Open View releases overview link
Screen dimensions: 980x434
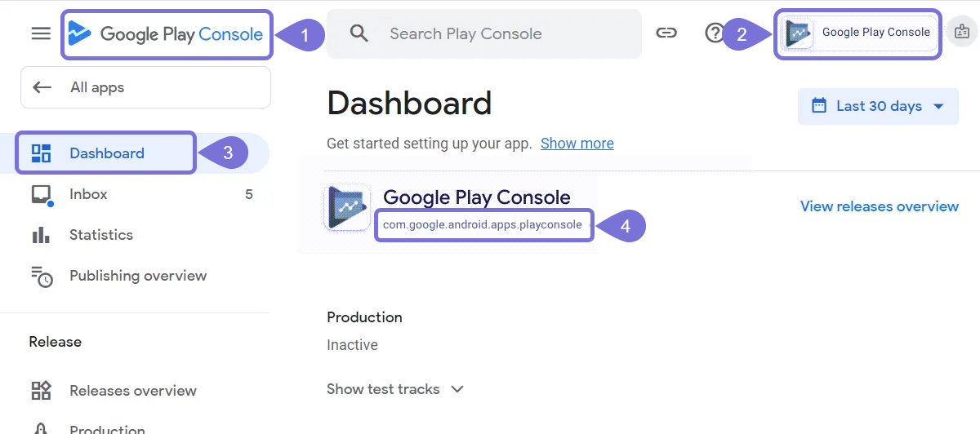click(879, 206)
